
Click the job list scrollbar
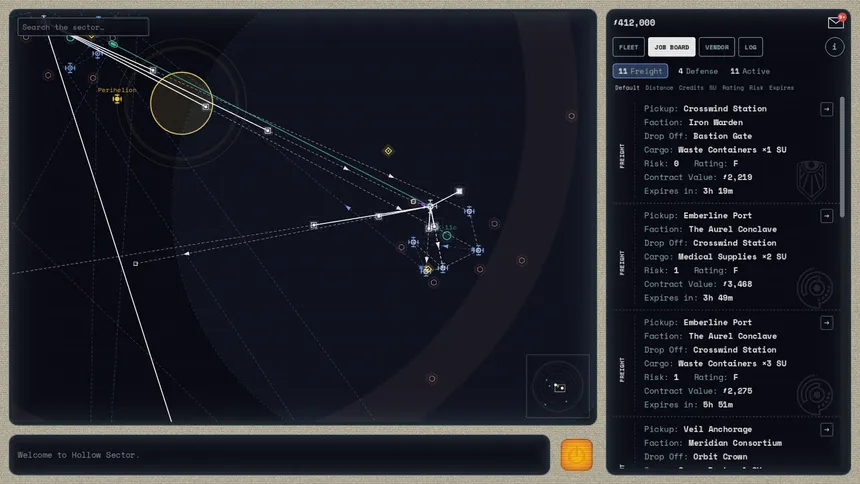(842, 156)
